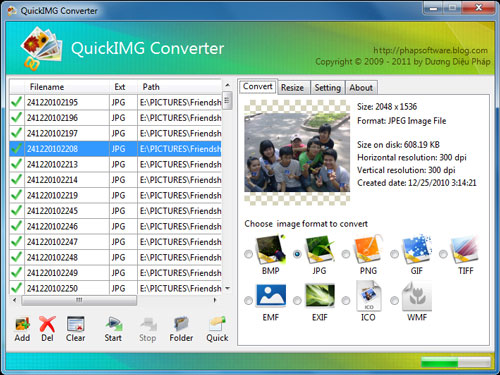Click the group photo preview thumbnail
500x375 pixels.
pyautogui.click(x=297, y=152)
